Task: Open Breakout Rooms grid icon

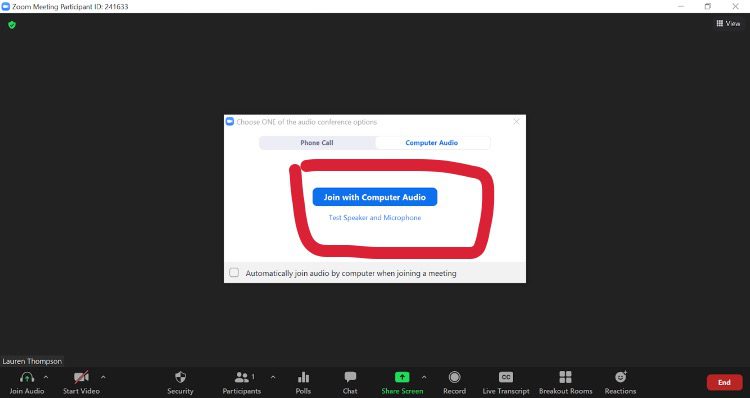Action: click(x=565, y=377)
